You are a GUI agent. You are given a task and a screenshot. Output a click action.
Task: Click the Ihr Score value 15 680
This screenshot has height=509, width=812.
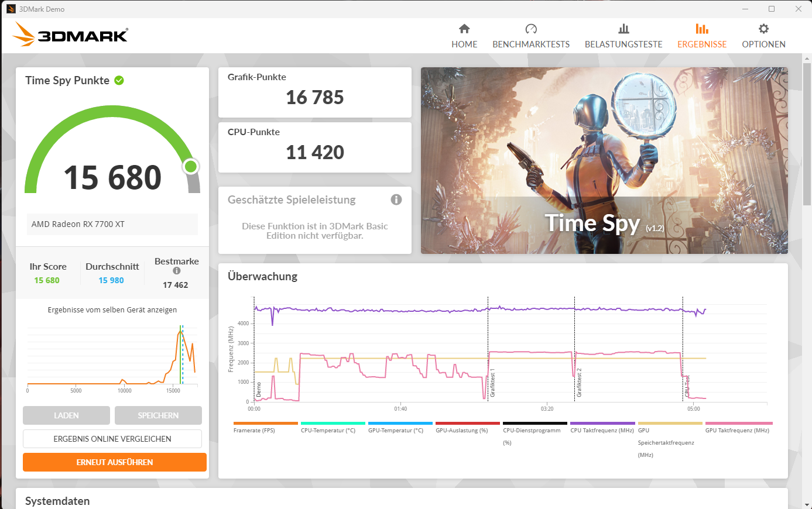coord(47,280)
